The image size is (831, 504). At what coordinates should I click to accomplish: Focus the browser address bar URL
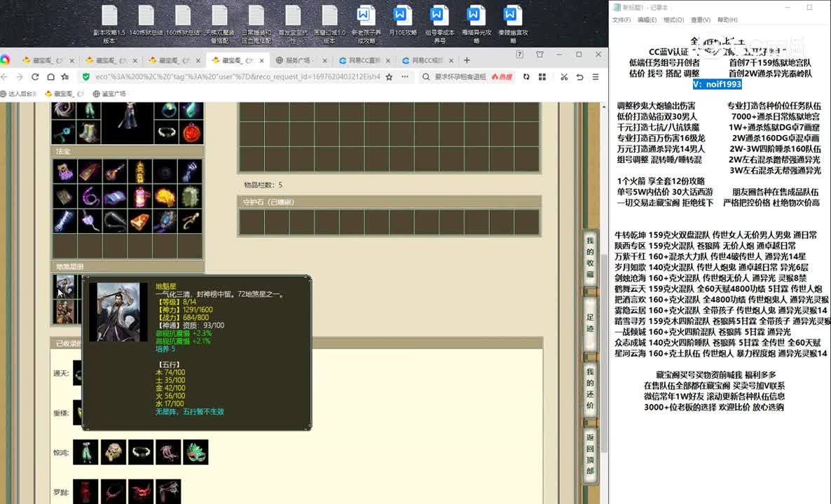coord(238,77)
